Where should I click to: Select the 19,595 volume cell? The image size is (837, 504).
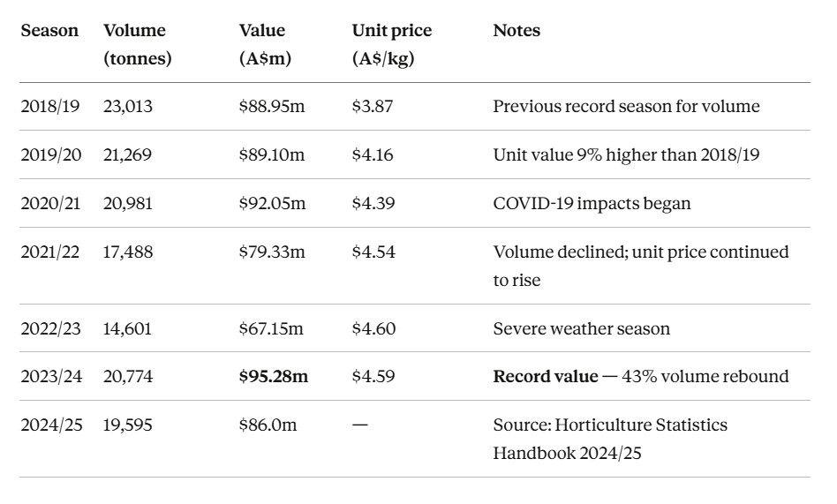(x=128, y=425)
